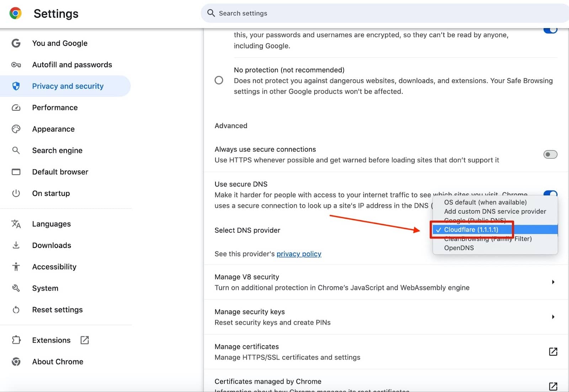Open Privacy and security section
The width and height of the screenshot is (569, 392).
point(68,86)
